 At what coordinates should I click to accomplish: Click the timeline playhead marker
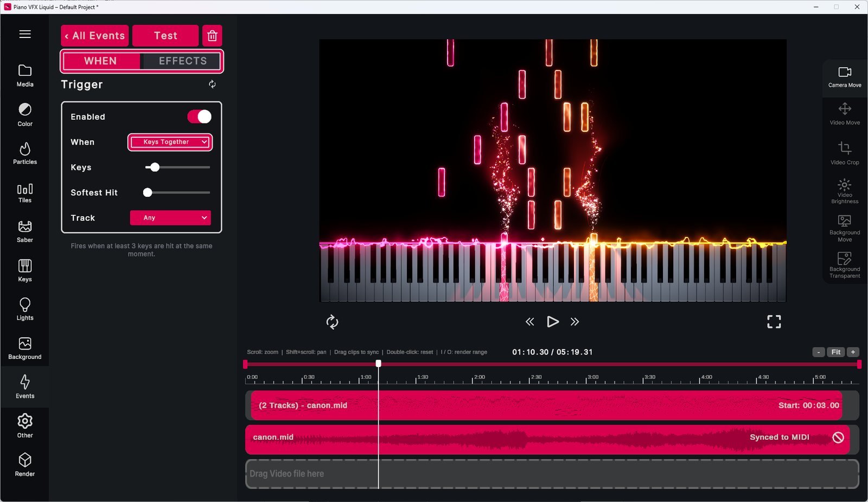pyautogui.click(x=378, y=364)
